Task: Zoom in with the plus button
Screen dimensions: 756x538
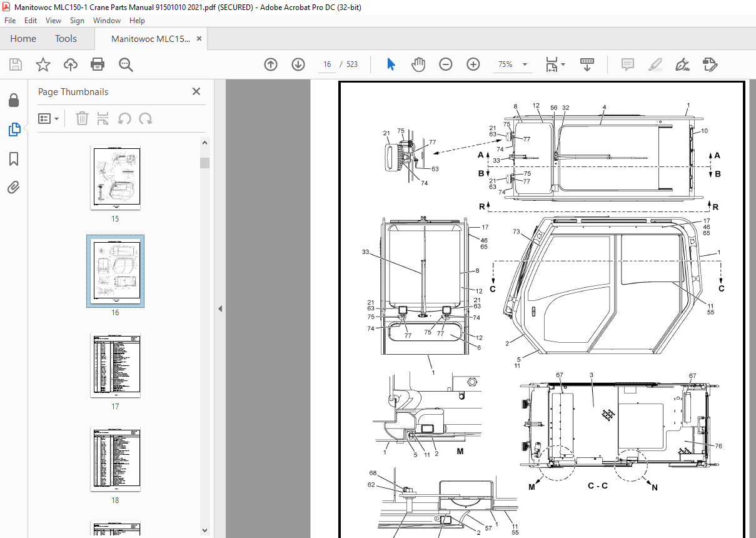Action: point(473,64)
